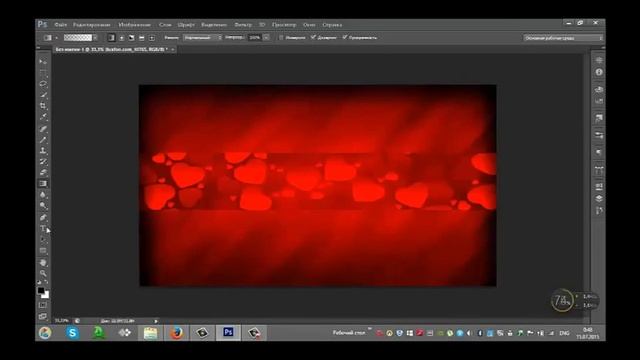
Task: Open the Фильтр menu
Action: coord(243,25)
